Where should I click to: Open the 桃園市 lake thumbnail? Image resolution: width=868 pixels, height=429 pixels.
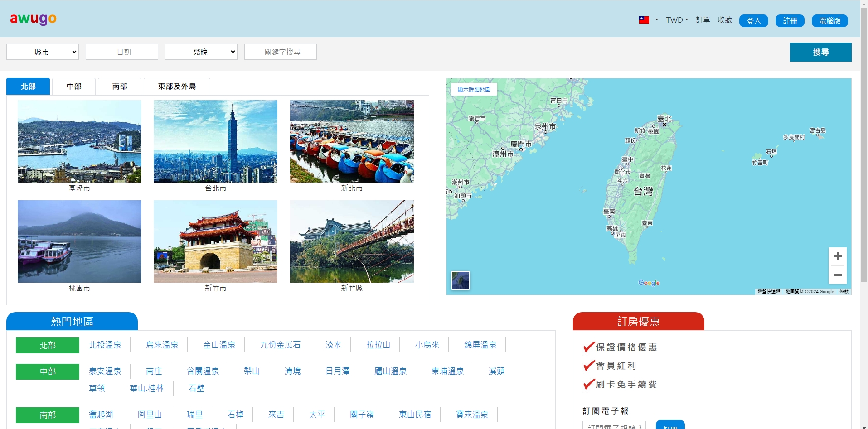point(79,241)
